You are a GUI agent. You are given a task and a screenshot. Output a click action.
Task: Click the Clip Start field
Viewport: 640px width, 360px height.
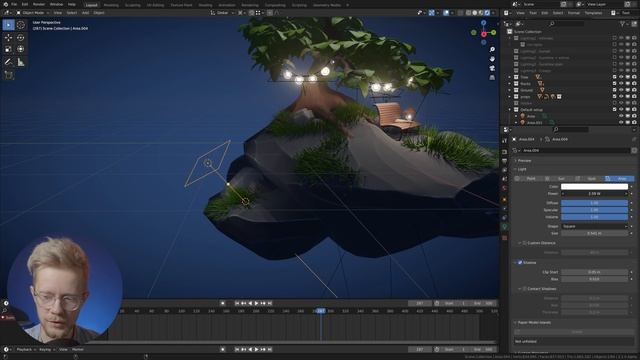594,272
